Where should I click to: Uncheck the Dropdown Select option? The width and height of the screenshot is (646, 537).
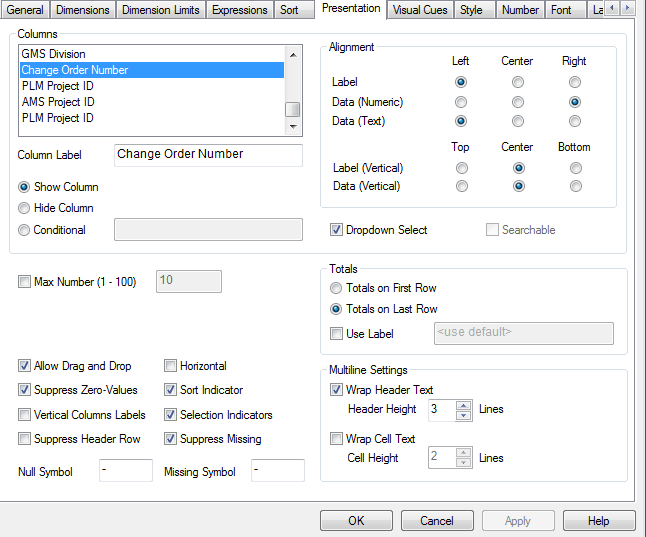point(337,230)
